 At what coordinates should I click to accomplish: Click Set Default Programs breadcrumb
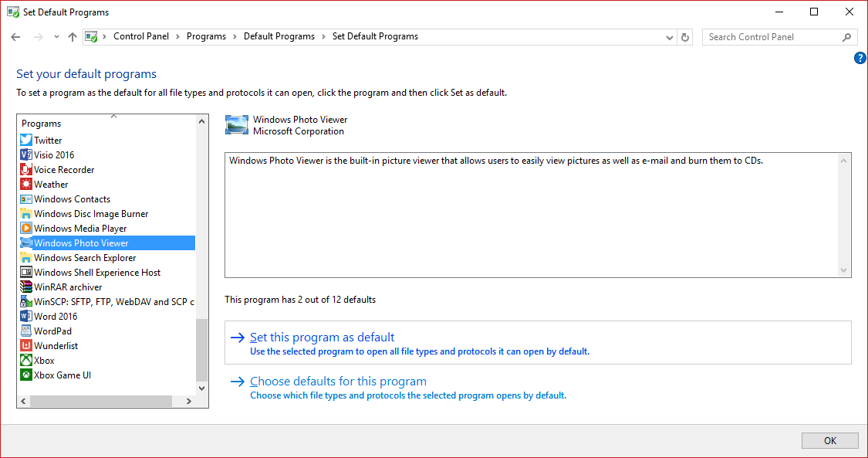[375, 36]
